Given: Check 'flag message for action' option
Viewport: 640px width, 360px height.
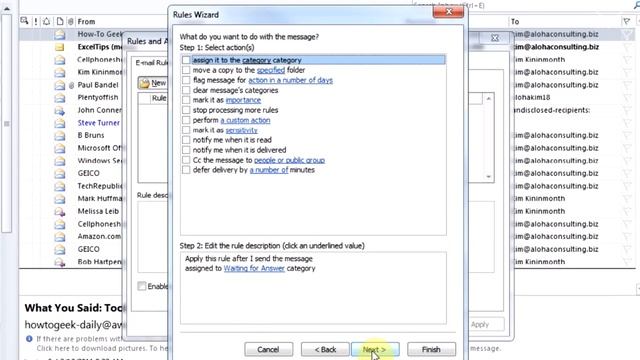Looking at the screenshot, I should coord(186,80).
